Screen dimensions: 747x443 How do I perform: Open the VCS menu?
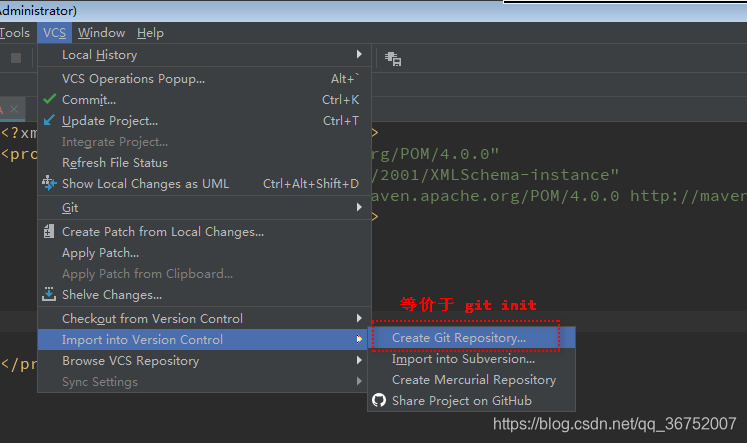pyautogui.click(x=54, y=33)
